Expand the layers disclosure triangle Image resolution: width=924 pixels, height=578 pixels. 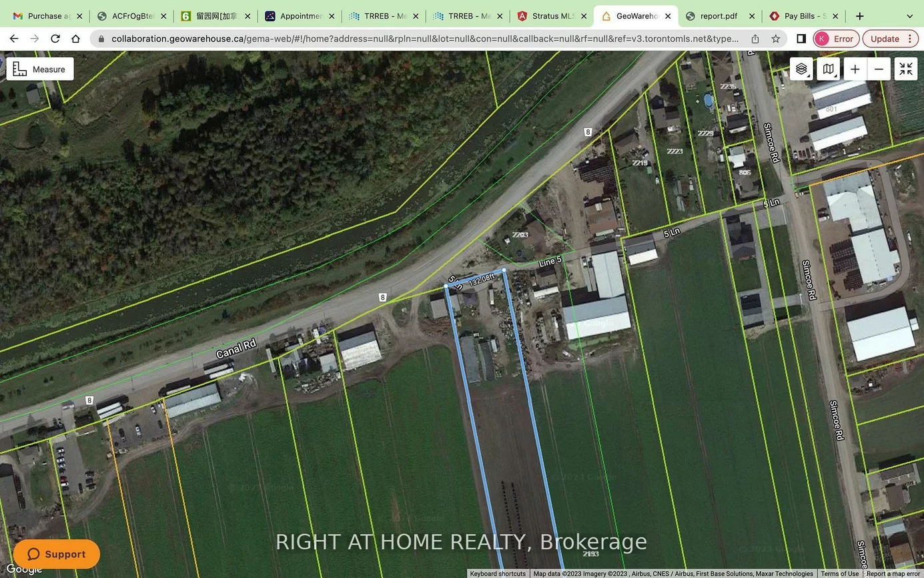809,77
